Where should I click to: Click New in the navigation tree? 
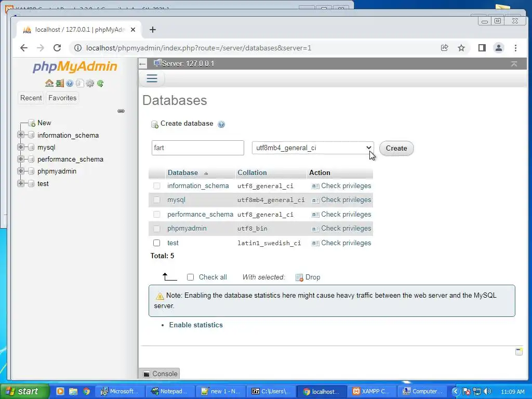44,123
